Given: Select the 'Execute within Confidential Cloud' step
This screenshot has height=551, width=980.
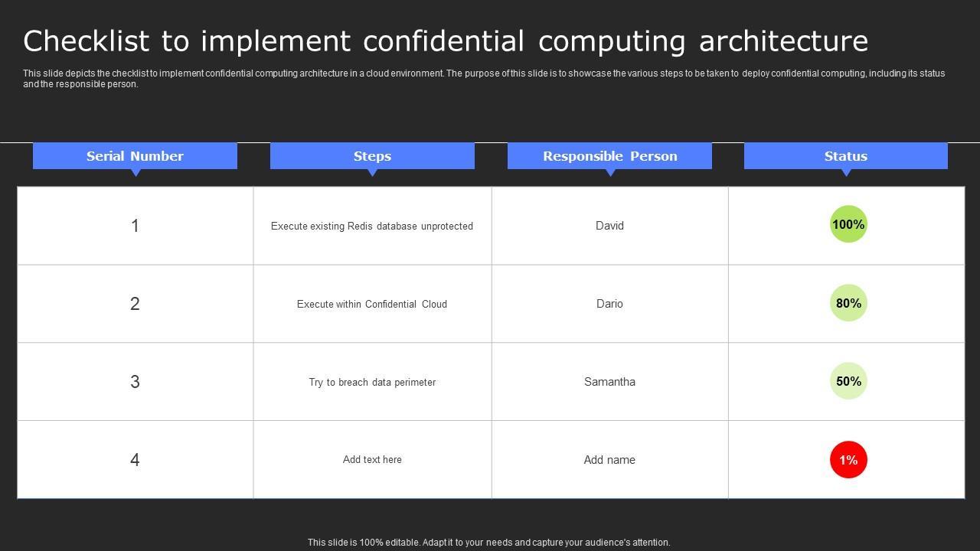Looking at the screenshot, I should (x=372, y=304).
